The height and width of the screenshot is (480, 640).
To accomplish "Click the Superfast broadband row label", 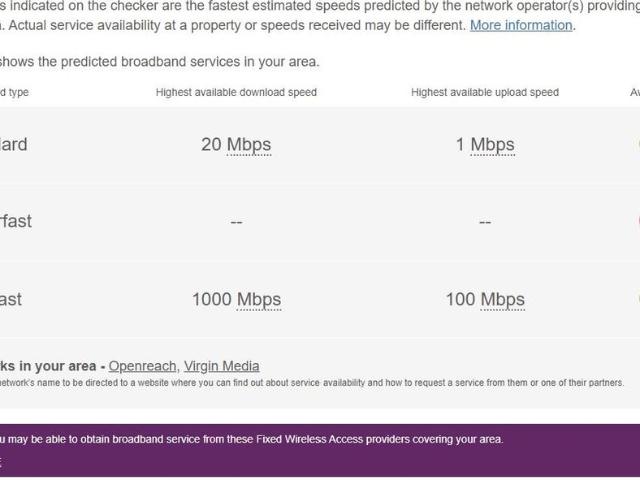I will pos(16,221).
